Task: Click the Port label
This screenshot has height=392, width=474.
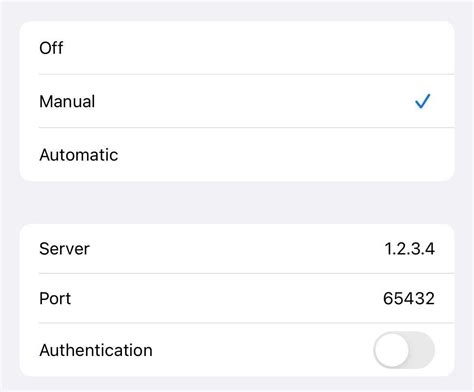Action: [55, 298]
